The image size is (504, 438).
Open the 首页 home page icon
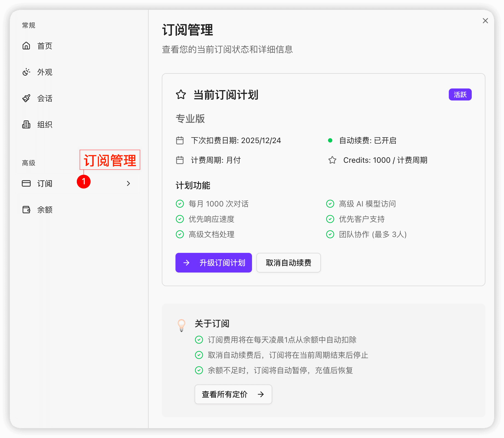tap(26, 46)
